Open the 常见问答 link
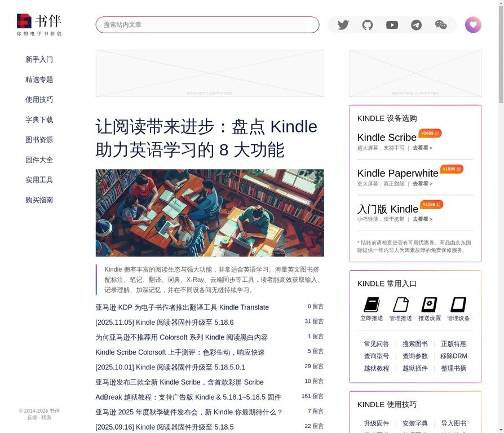This screenshot has height=433, width=504. coord(377,344)
